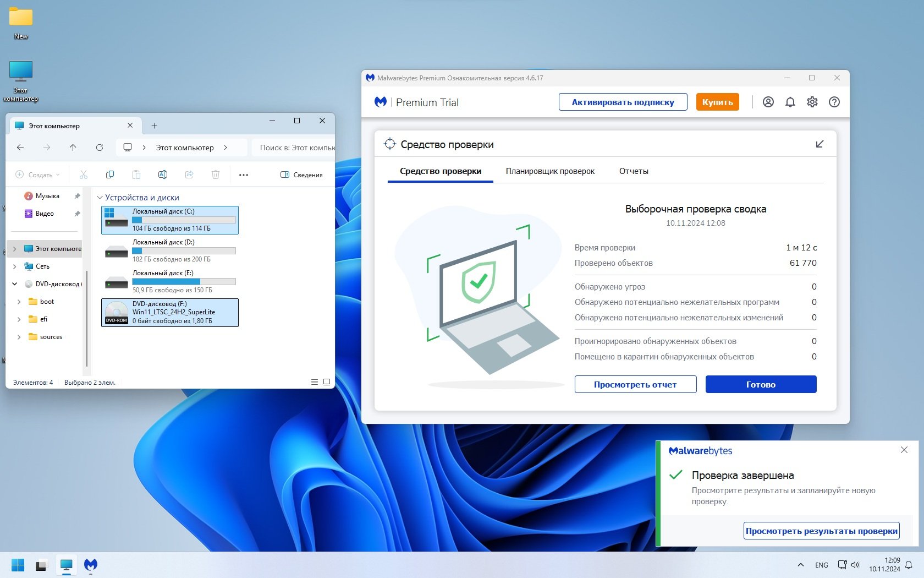Open Malwarebytes settings gear
This screenshot has height=578, width=924.
812,102
